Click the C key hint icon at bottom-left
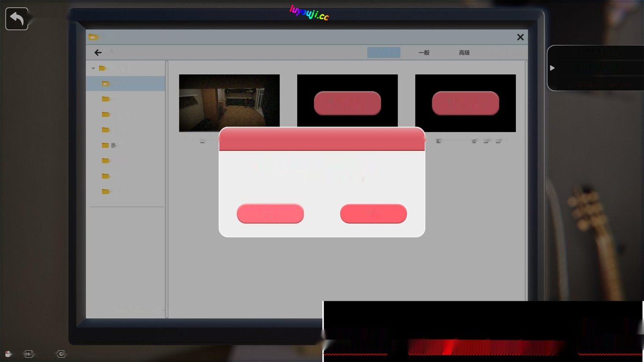This screenshot has height=362, width=644. pos(61,354)
